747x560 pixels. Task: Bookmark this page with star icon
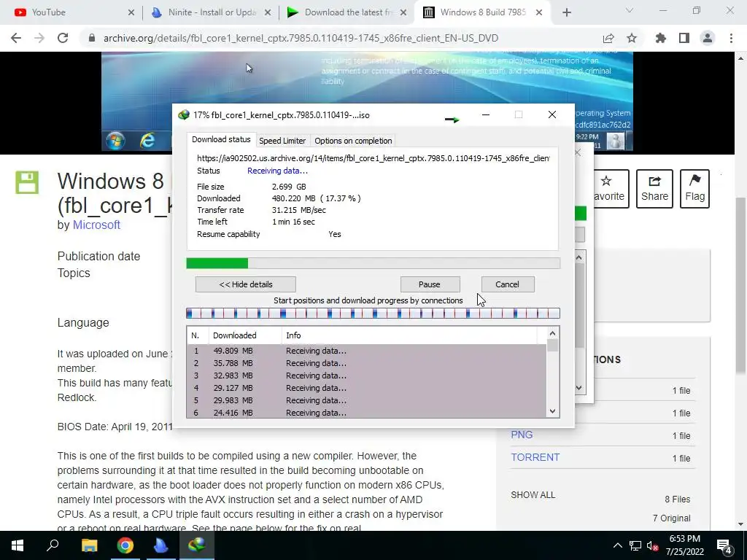point(632,38)
